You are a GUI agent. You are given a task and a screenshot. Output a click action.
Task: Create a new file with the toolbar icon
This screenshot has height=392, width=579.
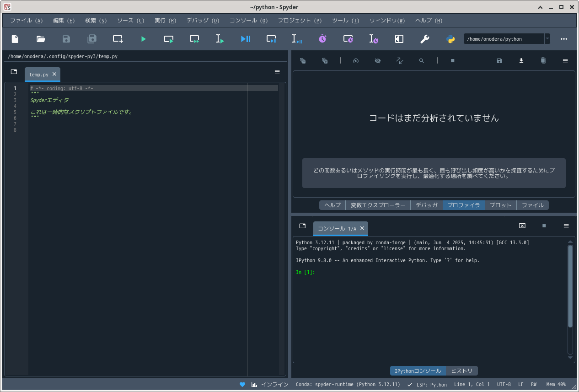pos(15,39)
